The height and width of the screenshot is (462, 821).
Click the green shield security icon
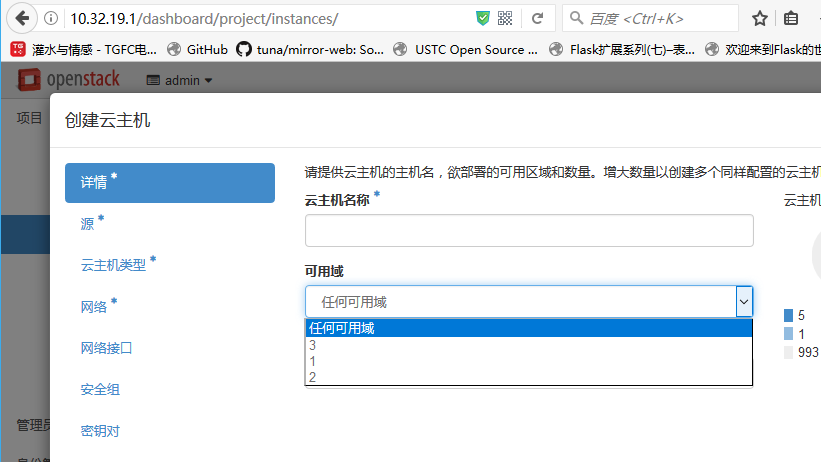pyautogui.click(x=483, y=18)
